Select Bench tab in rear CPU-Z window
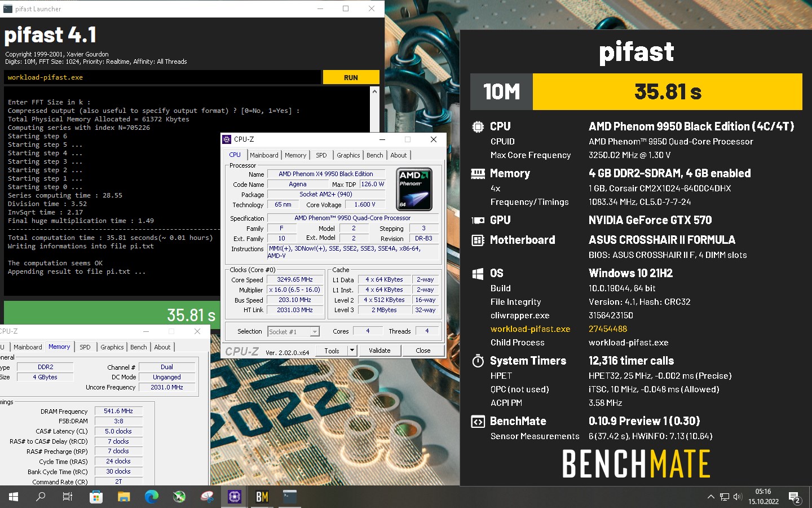 click(139, 347)
